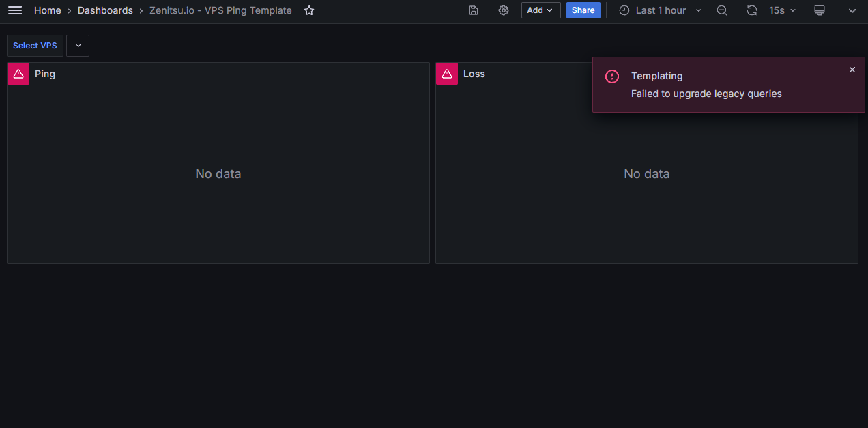The image size is (868, 428).
Task: Dismiss the Templating error notification
Action: pos(852,70)
